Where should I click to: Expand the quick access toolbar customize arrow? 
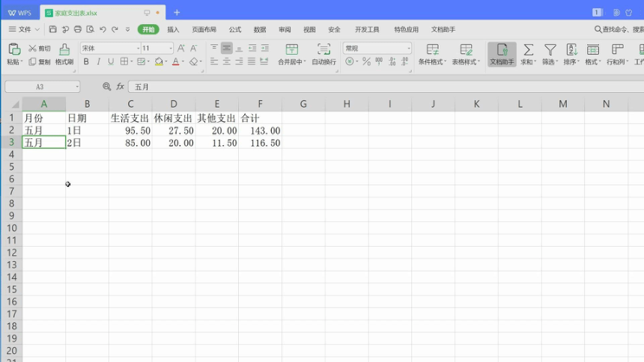tap(128, 30)
